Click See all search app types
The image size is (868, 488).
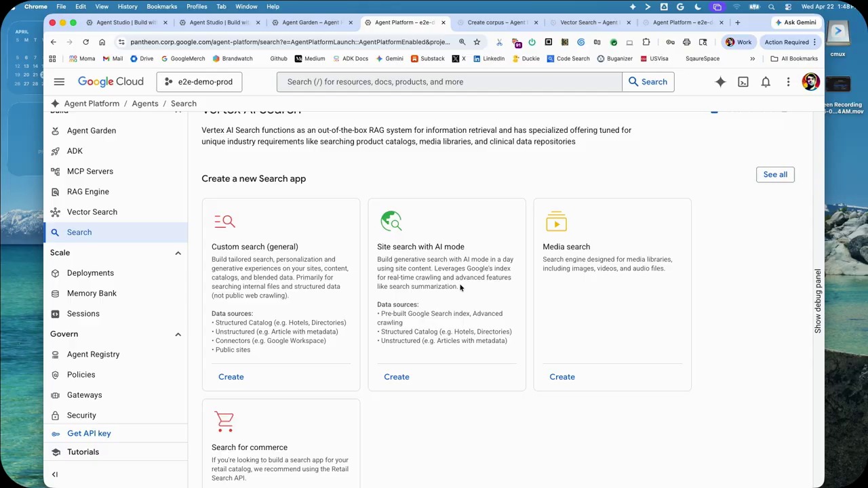(775, 175)
